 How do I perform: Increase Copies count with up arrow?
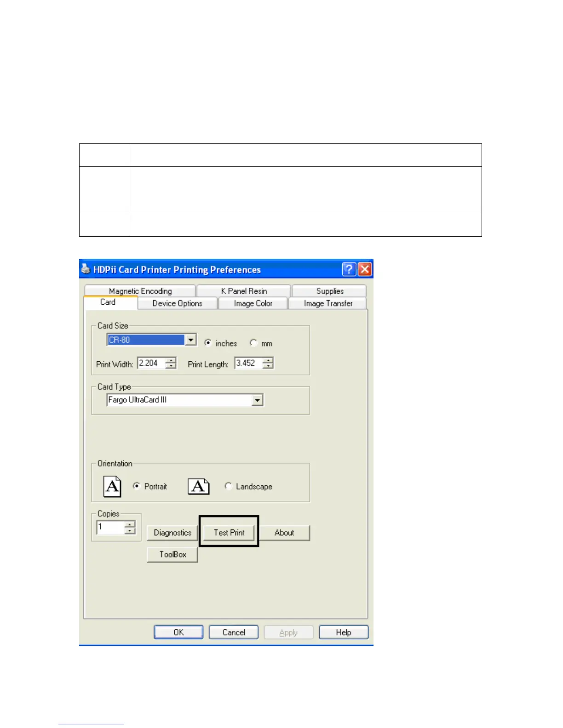pos(130,524)
